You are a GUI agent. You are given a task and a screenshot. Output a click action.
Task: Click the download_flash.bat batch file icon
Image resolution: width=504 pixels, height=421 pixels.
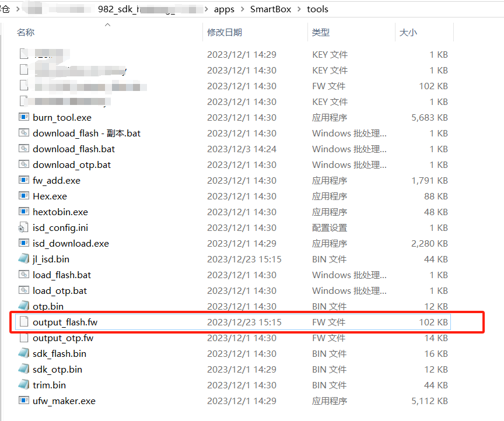point(24,149)
